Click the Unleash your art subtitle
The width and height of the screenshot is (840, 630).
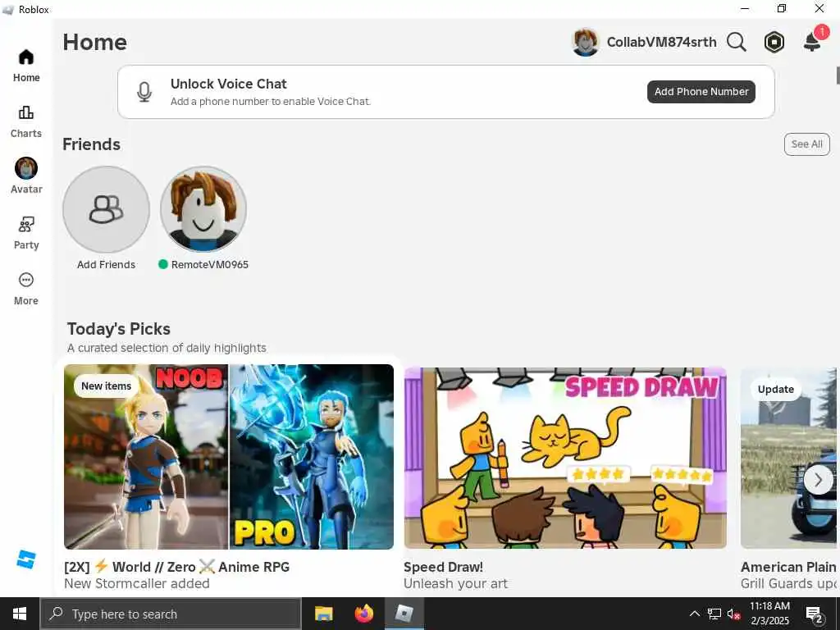[455, 583]
